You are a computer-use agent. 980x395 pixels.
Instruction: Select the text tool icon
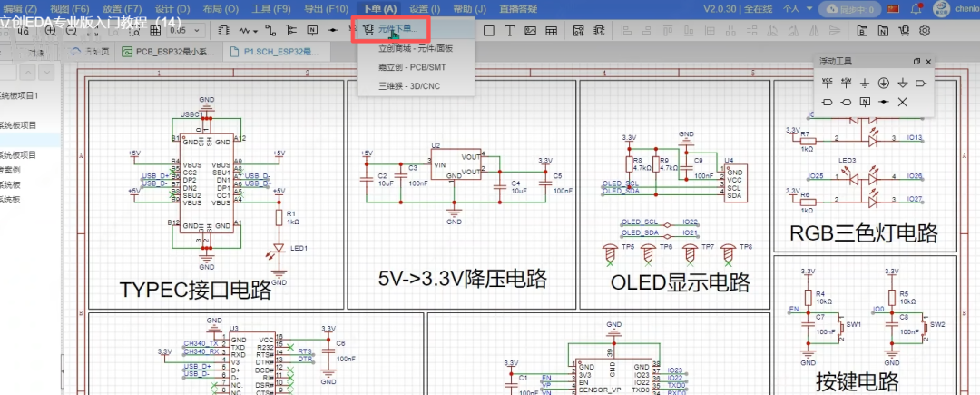click(509, 30)
